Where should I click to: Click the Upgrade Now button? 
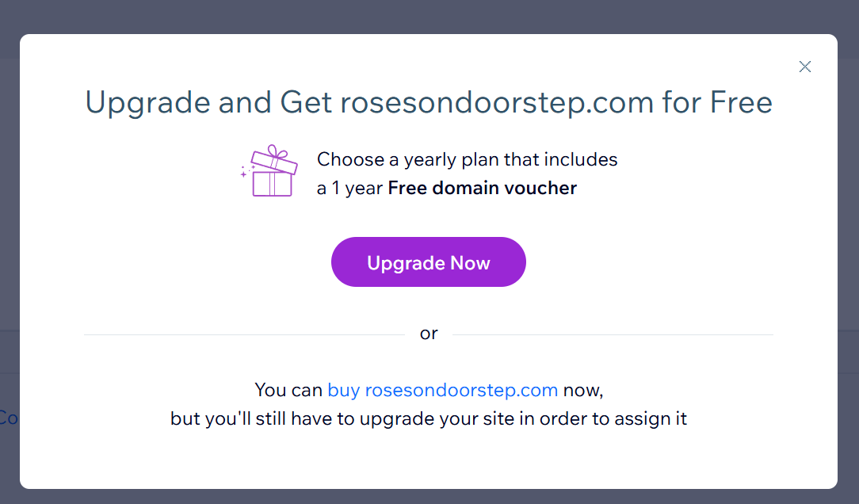428,262
